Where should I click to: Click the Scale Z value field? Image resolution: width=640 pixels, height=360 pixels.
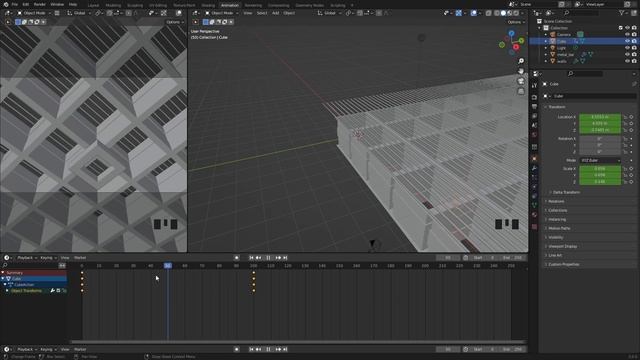[x=600, y=182]
